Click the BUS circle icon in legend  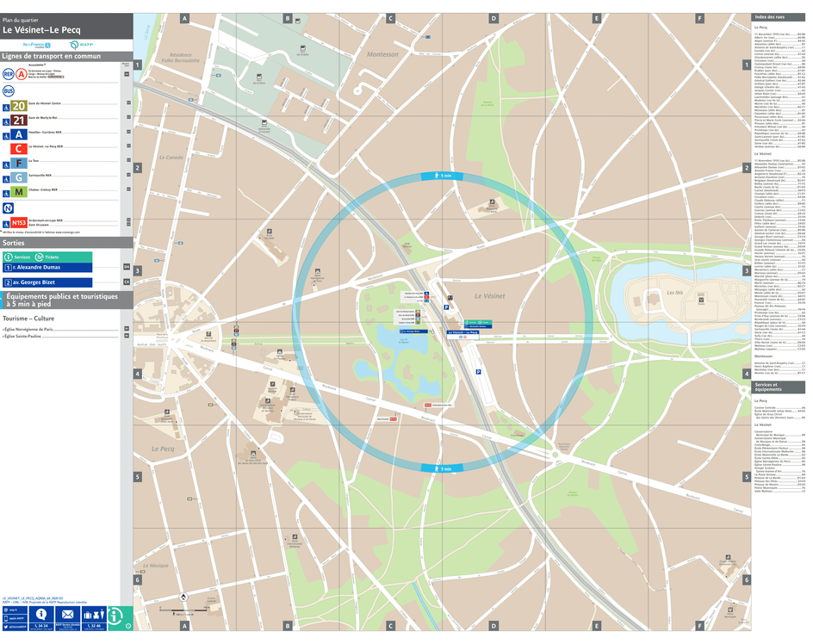coord(9,90)
